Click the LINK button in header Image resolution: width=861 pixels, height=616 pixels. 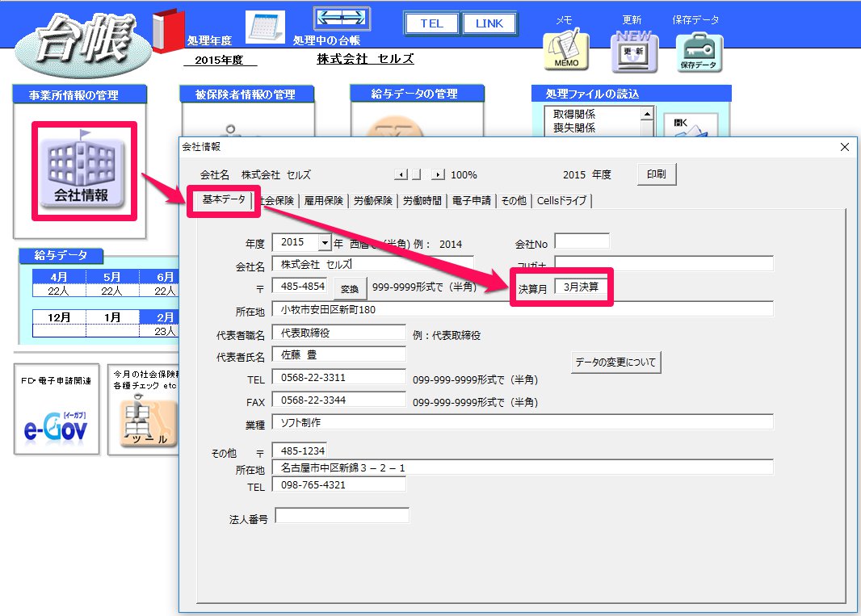tap(489, 23)
